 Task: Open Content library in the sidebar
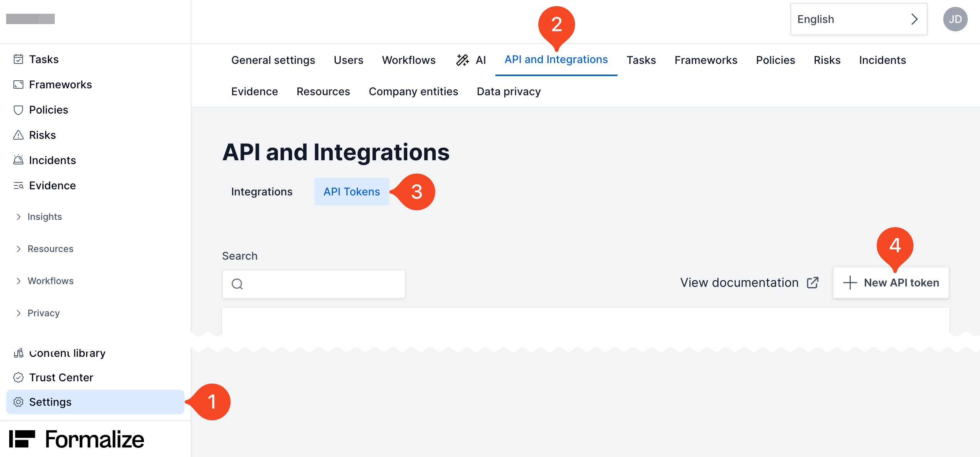(67, 353)
